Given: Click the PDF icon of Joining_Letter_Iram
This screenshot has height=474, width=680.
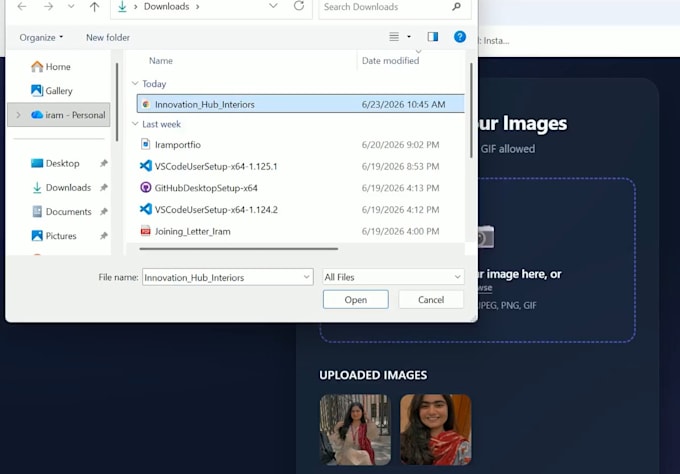Looking at the screenshot, I should pos(146,231).
